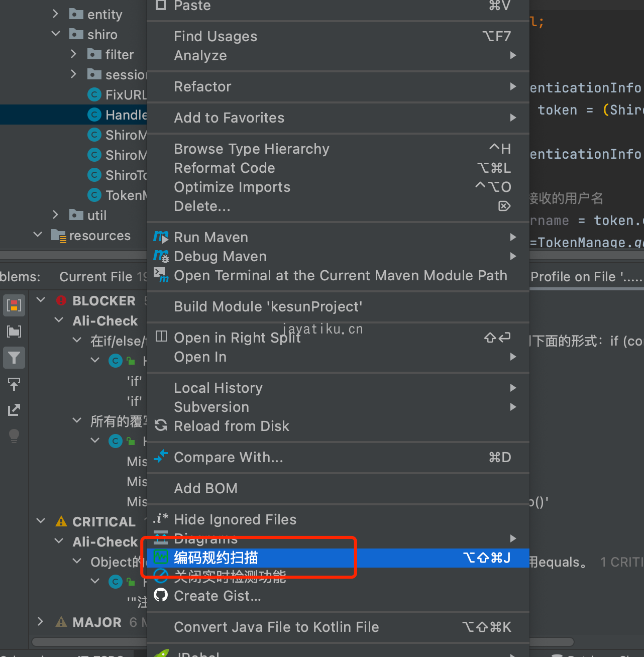The width and height of the screenshot is (644, 657).
Task: Select 编码规约扫描 menu item
Action: click(216, 558)
